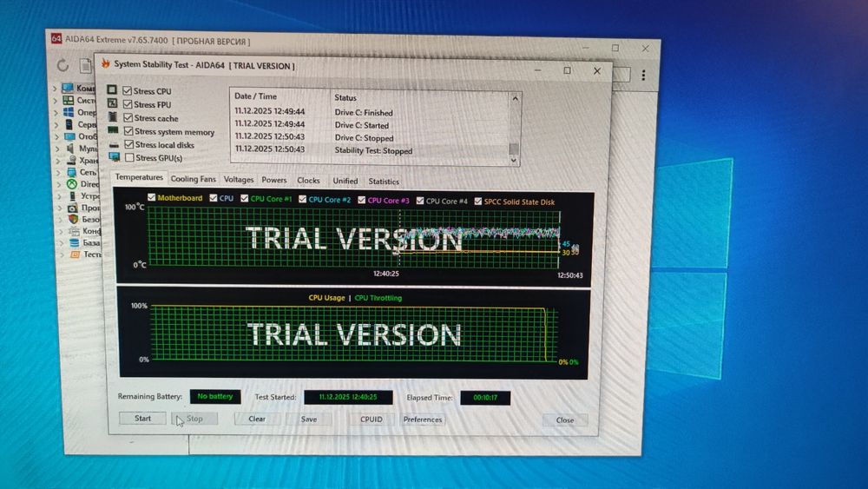The height and width of the screenshot is (489, 868).
Task: Expand the chevron beside the 'Сеть' tree node
Action: pos(59,172)
